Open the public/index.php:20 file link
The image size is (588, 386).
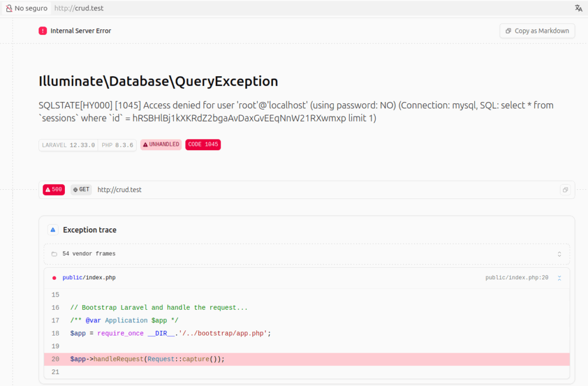pyautogui.click(x=516, y=278)
